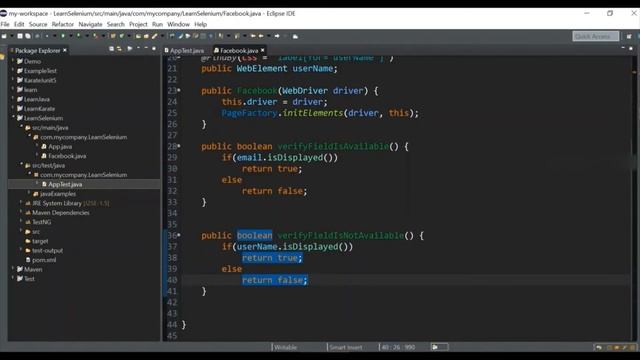Click the Pin Editor toolbar icon

(295, 36)
